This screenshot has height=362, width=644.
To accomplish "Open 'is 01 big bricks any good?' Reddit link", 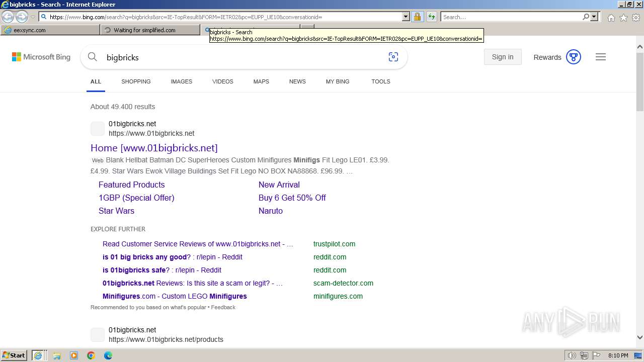I will point(173,257).
